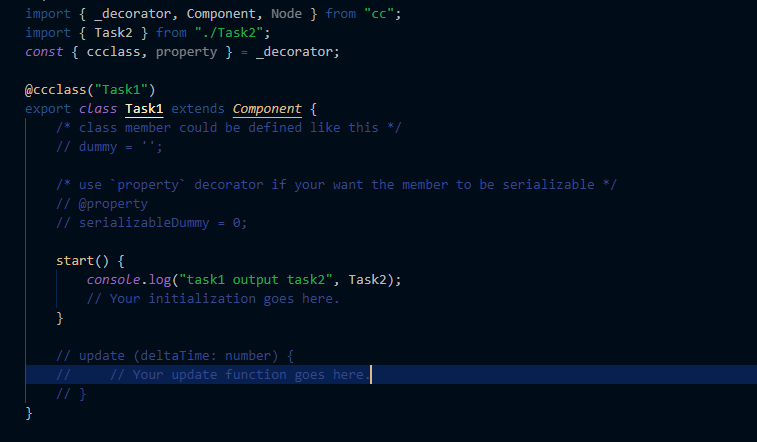Click the commented @property line
The width and height of the screenshot is (757, 442).
tap(102, 204)
